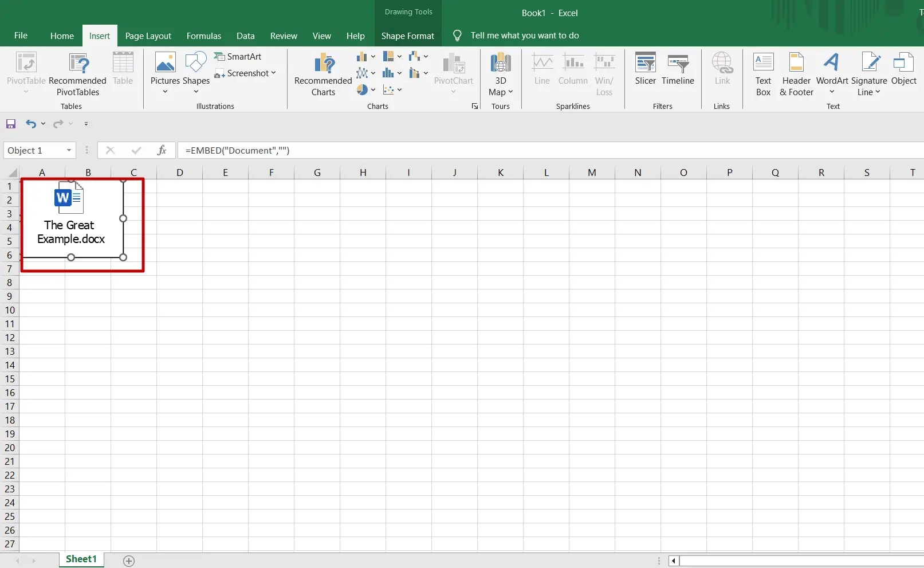Open Recommended Charts
The image size is (924, 568).
click(323, 73)
